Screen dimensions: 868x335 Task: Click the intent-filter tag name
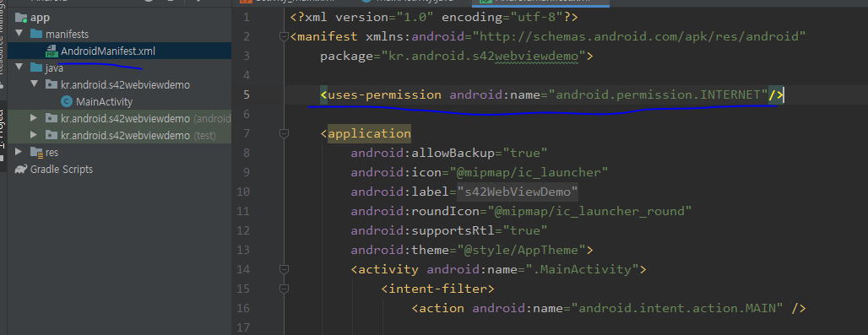point(437,289)
